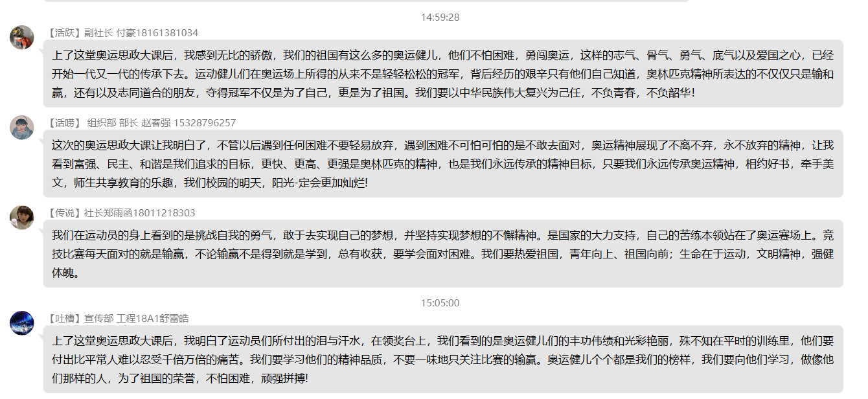Click sender name 社长郑雨函18011218303
Screen dimensions: 868x399
[x=139, y=213]
